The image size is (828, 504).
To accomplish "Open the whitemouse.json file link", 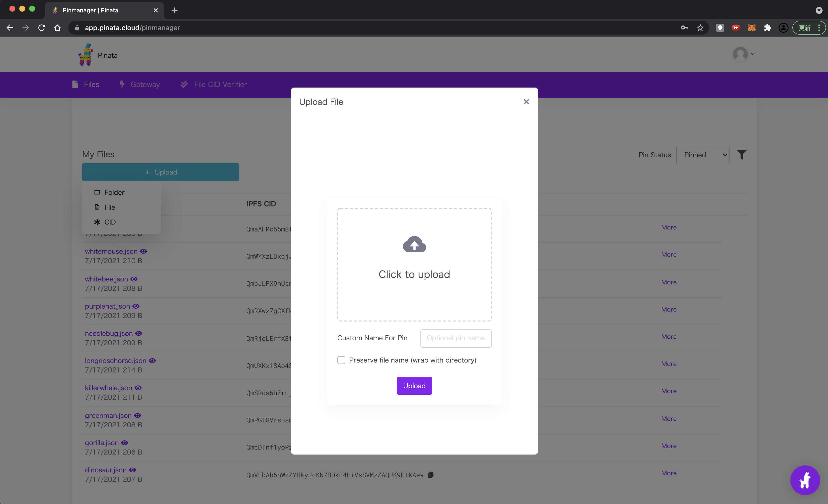I will (111, 251).
